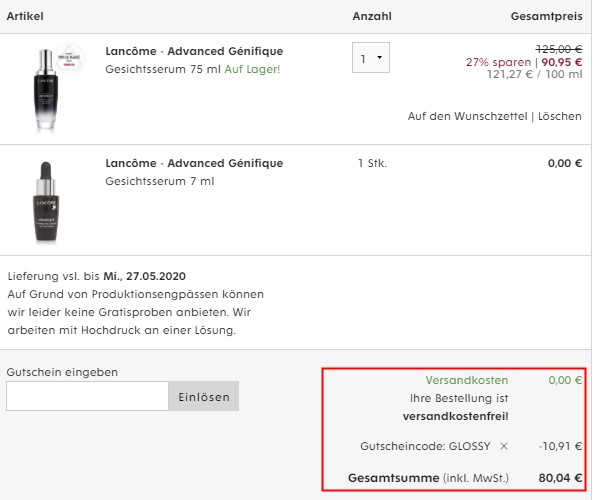Click the Versandkosten label

coord(467,380)
